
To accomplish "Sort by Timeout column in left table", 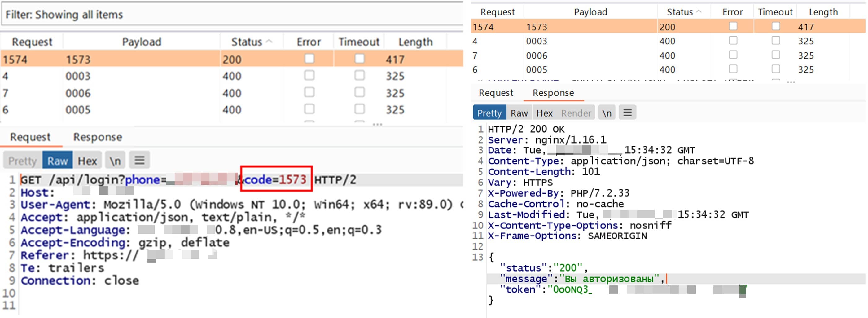I will 359,42.
